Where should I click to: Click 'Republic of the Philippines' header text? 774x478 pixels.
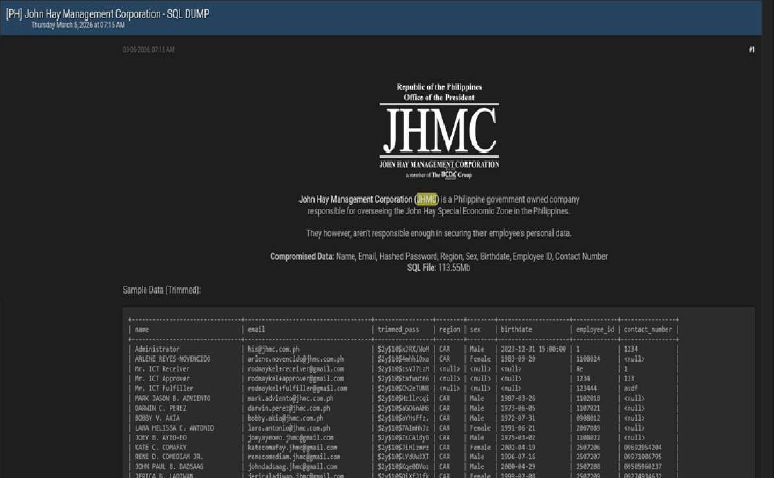tap(438, 87)
